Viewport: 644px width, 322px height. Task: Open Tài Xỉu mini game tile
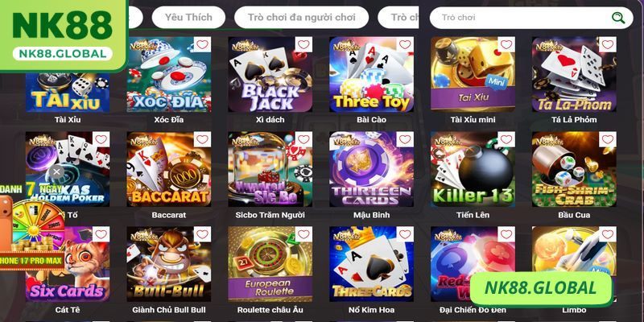click(473, 74)
